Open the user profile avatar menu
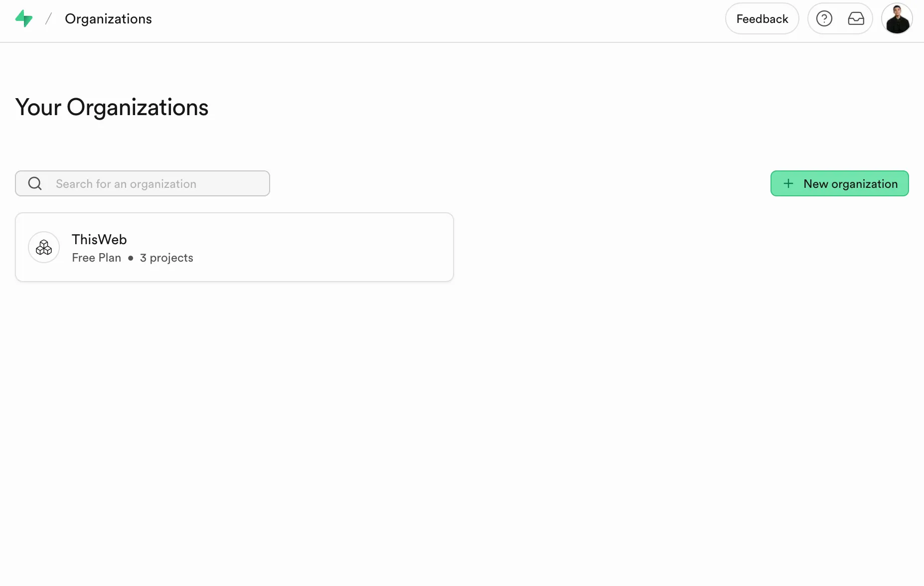924x586 pixels. click(x=897, y=19)
